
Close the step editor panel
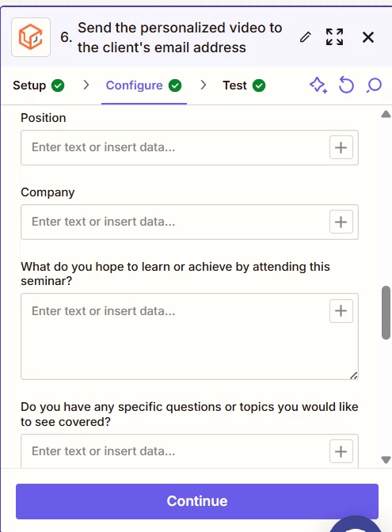pos(368,37)
